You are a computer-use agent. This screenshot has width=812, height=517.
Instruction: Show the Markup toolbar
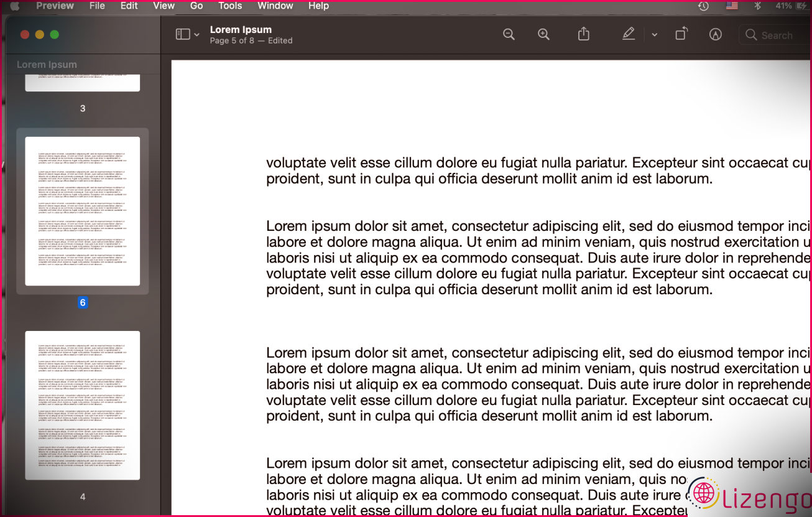[716, 35]
